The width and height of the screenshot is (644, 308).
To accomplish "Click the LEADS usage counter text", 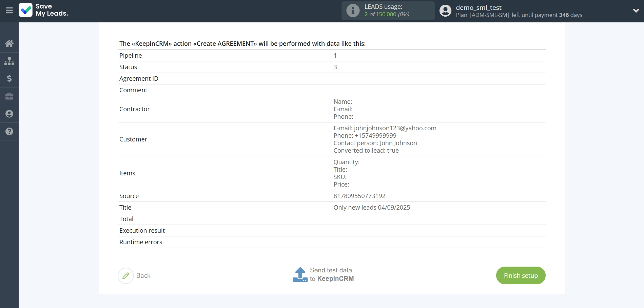I will pyautogui.click(x=387, y=14).
